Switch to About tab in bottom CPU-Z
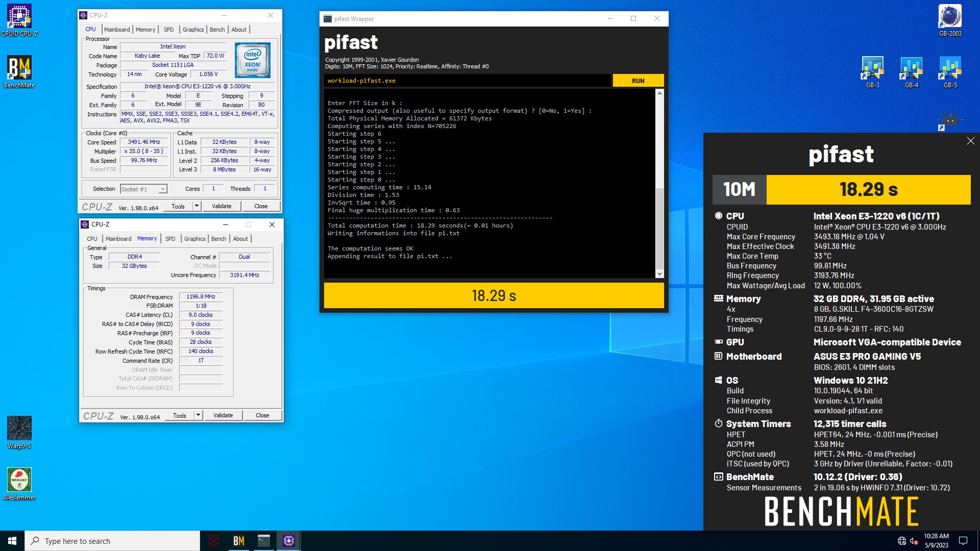This screenshot has height=551, width=980. click(x=240, y=239)
